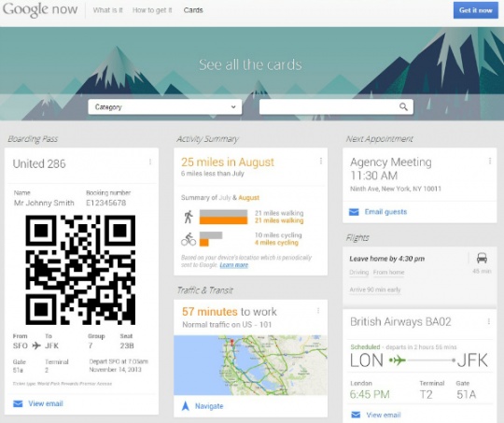Expand the Category dropdown
The width and height of the screenshot is (504, 423).
coord(165,106)
